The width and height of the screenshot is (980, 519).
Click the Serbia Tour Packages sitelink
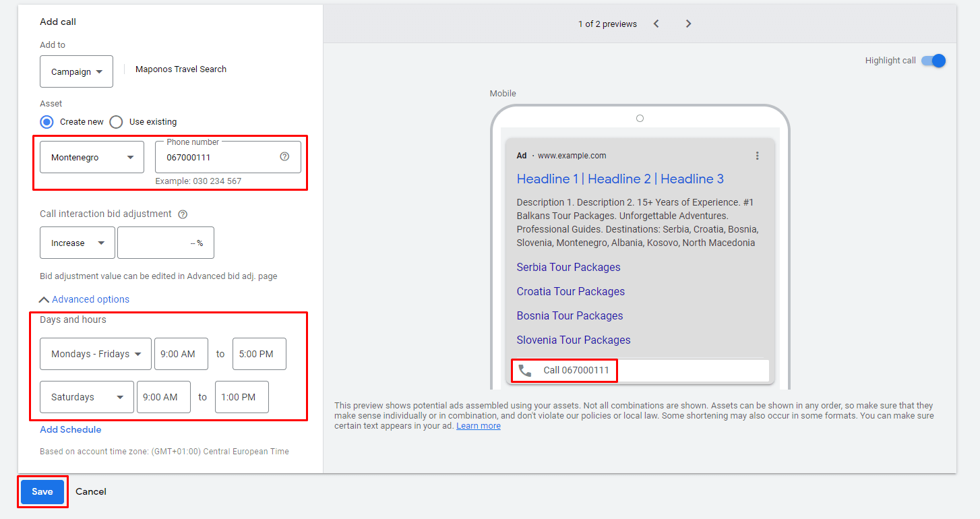(x=568, y=267)
